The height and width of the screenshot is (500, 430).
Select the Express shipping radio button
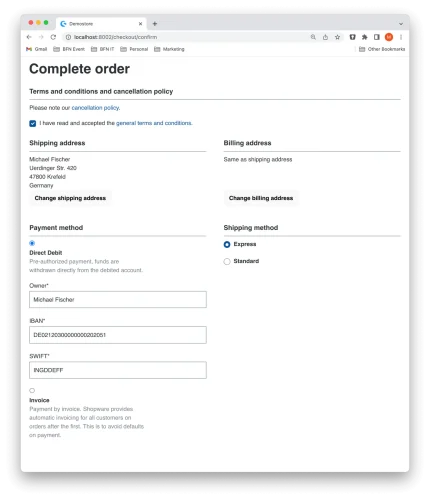click(x=227, y=244)
